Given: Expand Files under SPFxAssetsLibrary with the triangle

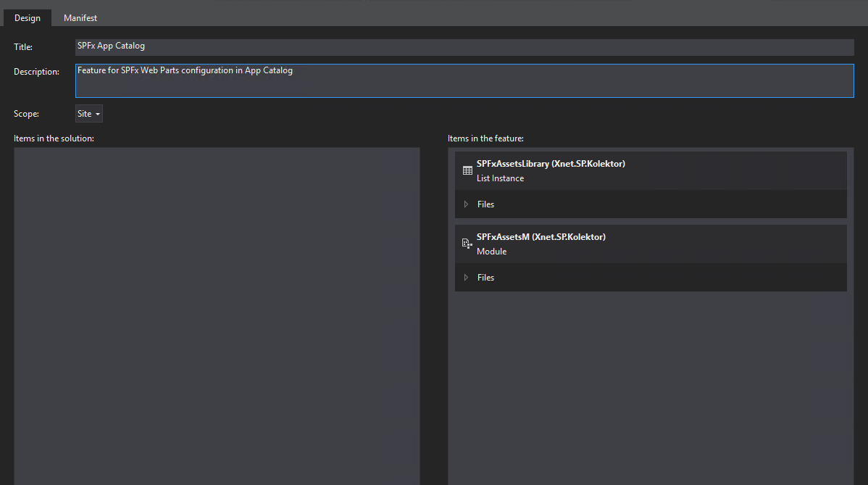Looking at the screenshot, I should [x=466, y=204].
